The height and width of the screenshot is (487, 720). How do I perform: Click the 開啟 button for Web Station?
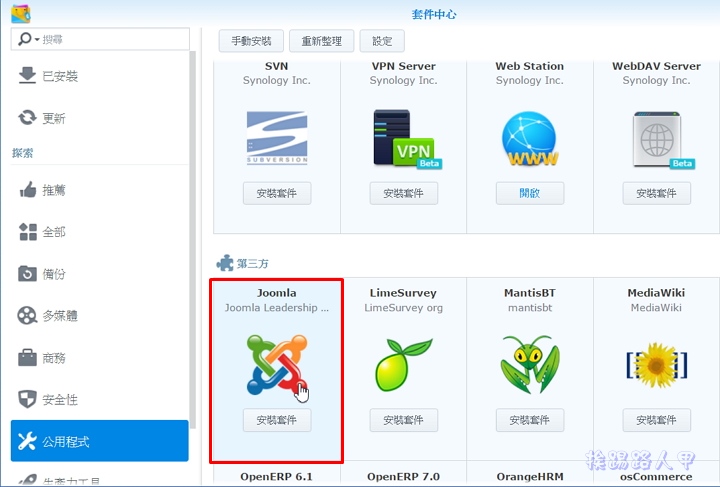530,193
